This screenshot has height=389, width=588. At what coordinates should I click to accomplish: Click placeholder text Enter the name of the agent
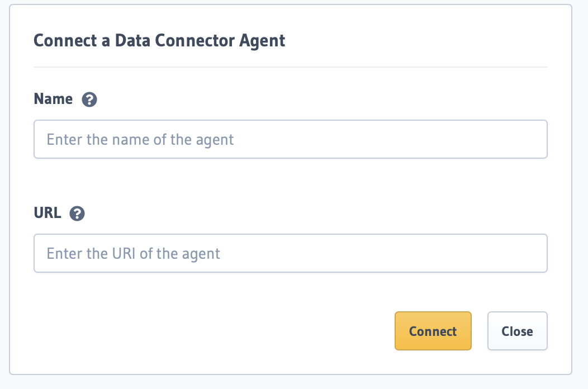coord(140,140)
